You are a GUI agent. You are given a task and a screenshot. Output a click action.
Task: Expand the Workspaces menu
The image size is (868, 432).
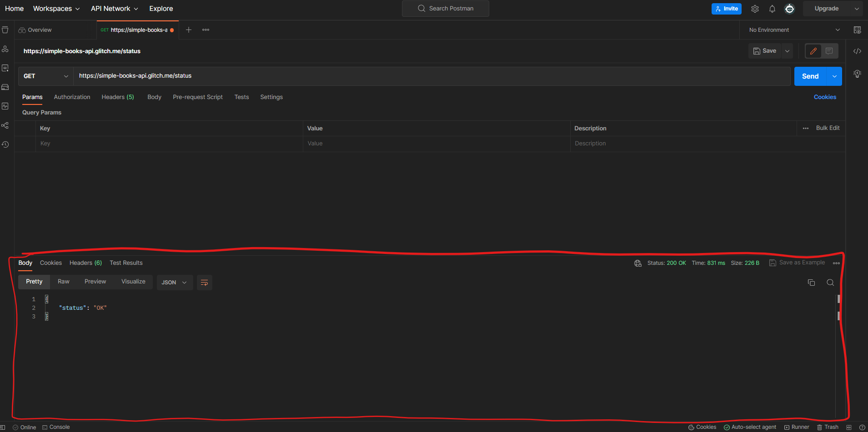pos(56,9)
